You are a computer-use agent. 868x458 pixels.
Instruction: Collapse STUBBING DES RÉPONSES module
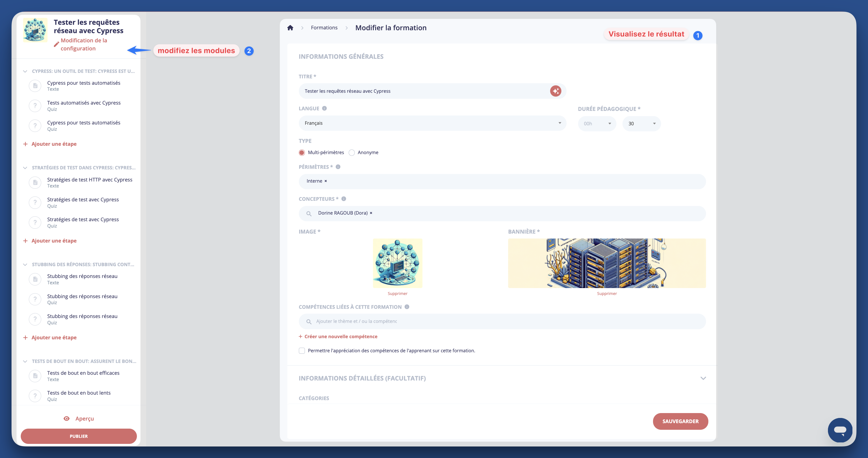coord(25,265)
